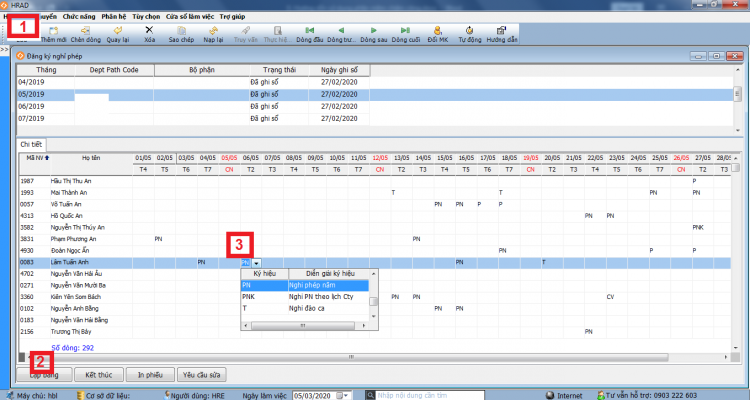Click the Lập bảng button
The image size is (750, 400).
click(44, 375)
